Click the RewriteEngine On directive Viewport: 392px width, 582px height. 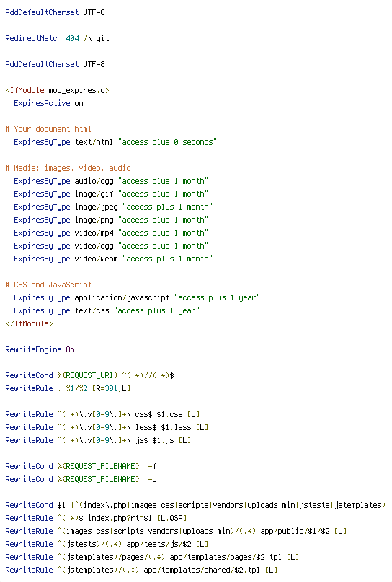pos(40,349)
